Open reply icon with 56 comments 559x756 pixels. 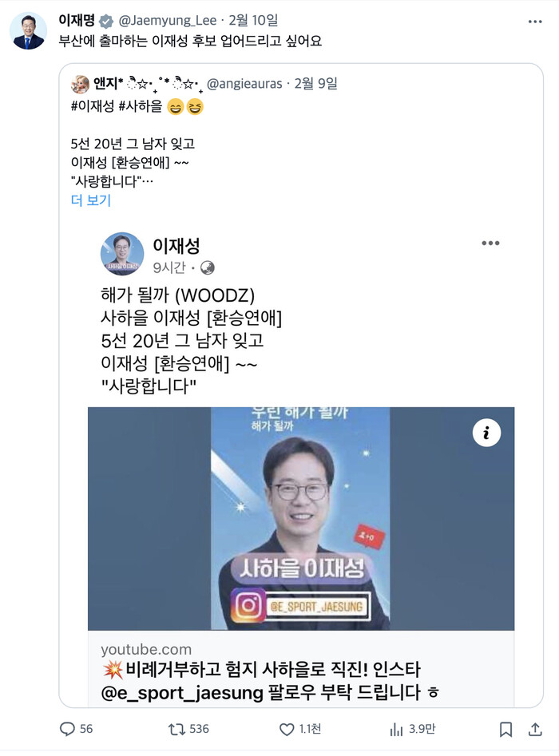tap(67, 729)
